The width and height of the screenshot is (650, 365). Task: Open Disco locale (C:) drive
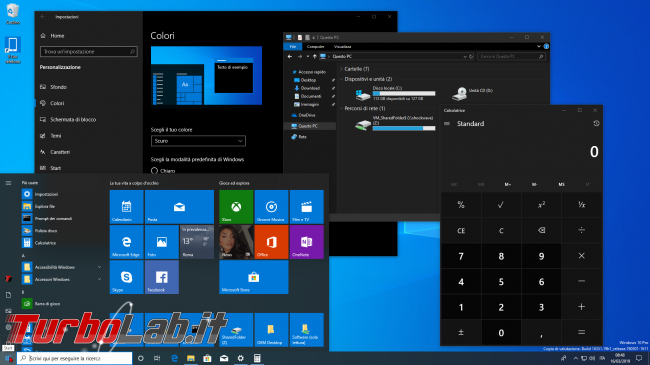395,93
